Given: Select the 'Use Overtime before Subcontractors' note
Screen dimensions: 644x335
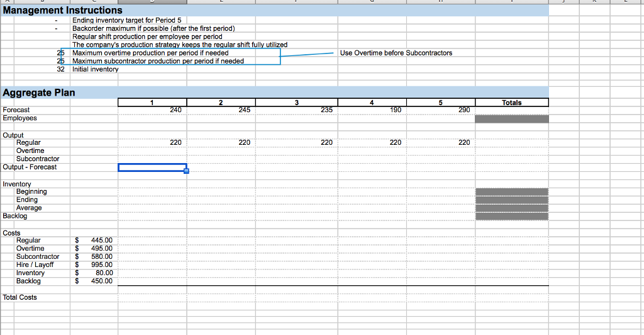Looking at the screenshot, I should point(396,53).
